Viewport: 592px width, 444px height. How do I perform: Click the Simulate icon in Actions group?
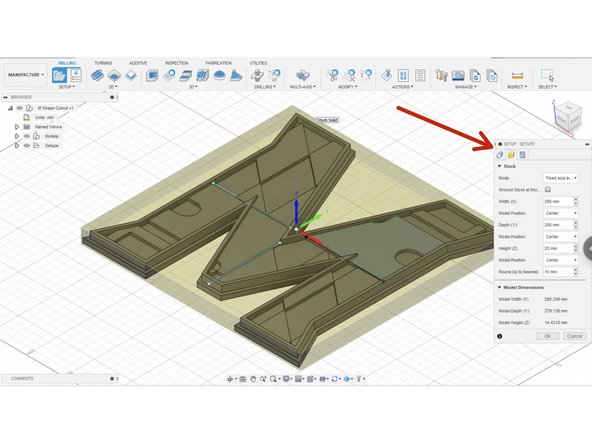click(386, 76)
